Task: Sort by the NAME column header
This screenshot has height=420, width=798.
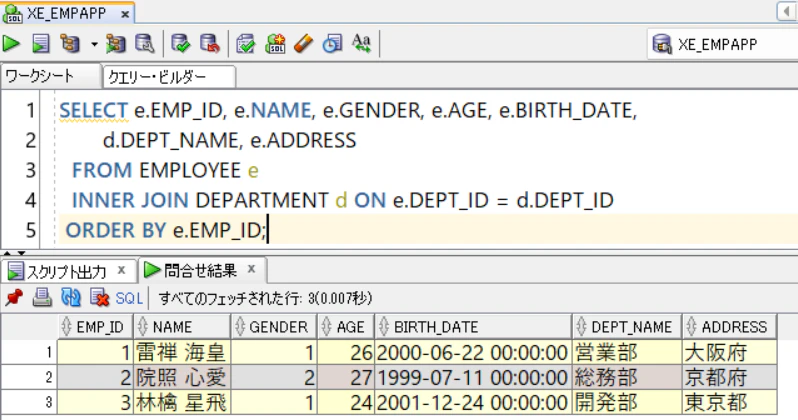Action: 182,327
